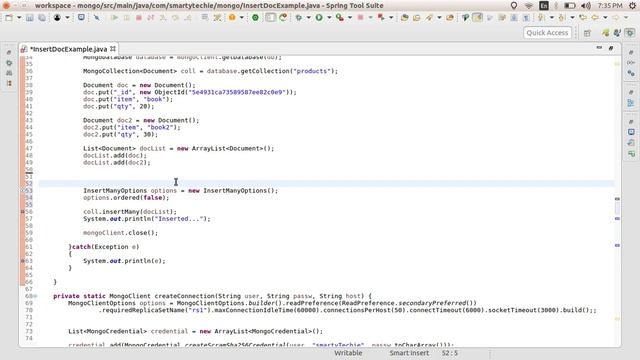
Task: Click the 52 : 5 cursor position
Action: [449, 353]
